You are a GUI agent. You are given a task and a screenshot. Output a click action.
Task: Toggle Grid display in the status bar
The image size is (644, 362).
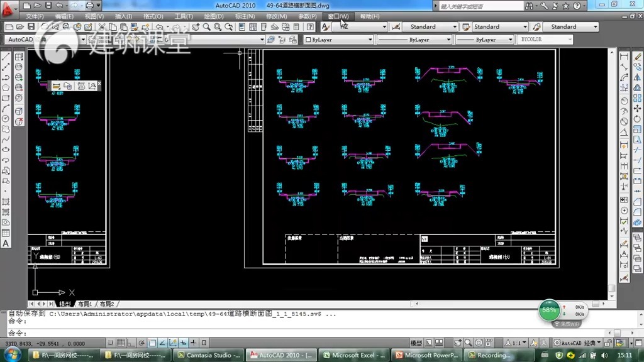click(121, 343)
